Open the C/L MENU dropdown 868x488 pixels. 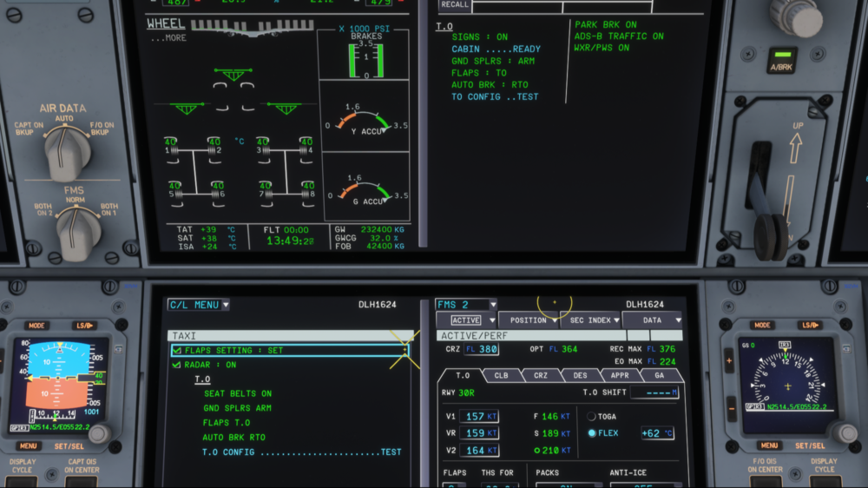click(x=199, y=305)
